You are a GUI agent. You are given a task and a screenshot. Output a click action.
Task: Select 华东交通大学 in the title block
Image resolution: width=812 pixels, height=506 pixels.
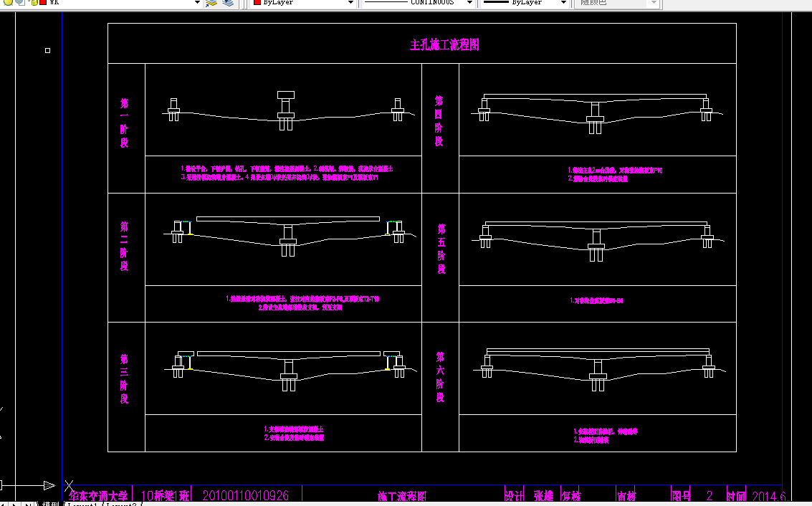pos(98,497)
